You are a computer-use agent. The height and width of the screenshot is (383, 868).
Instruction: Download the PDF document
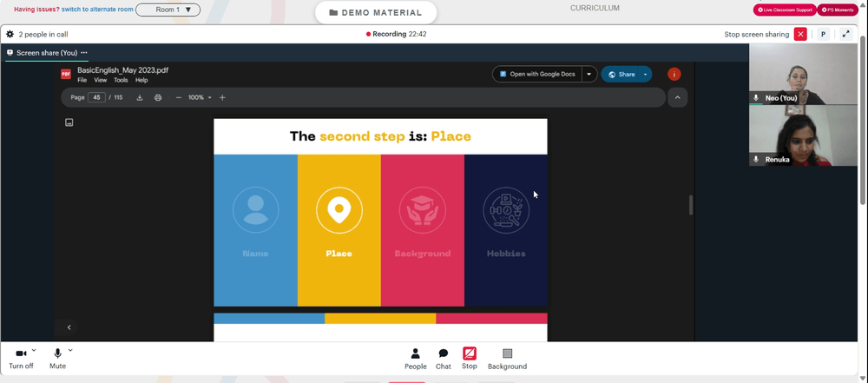click(140, 97)
